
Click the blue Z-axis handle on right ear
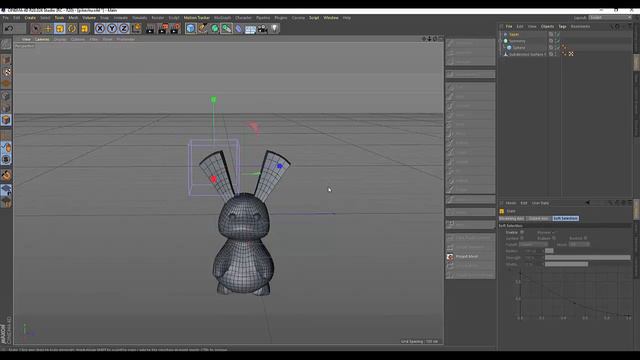(280, 166)
